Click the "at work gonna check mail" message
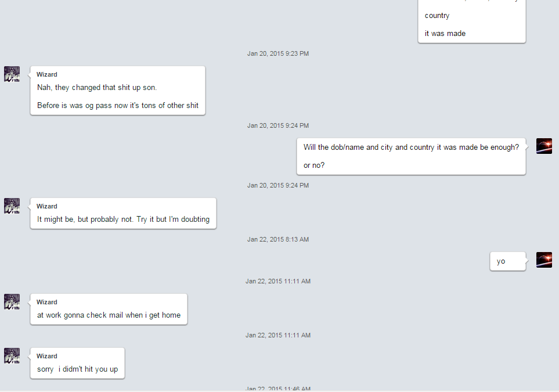Viewport: 559px width, 392px height. pyautogui.click(x=109, y=315)
